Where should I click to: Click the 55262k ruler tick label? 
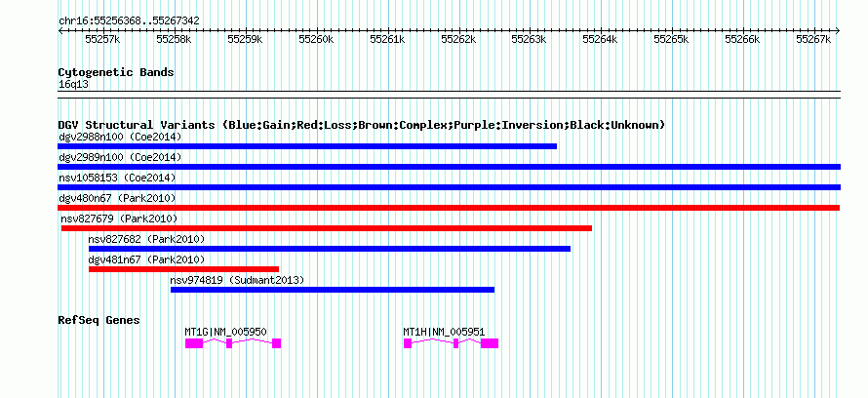pyautogui.click(x=458, y=39)
